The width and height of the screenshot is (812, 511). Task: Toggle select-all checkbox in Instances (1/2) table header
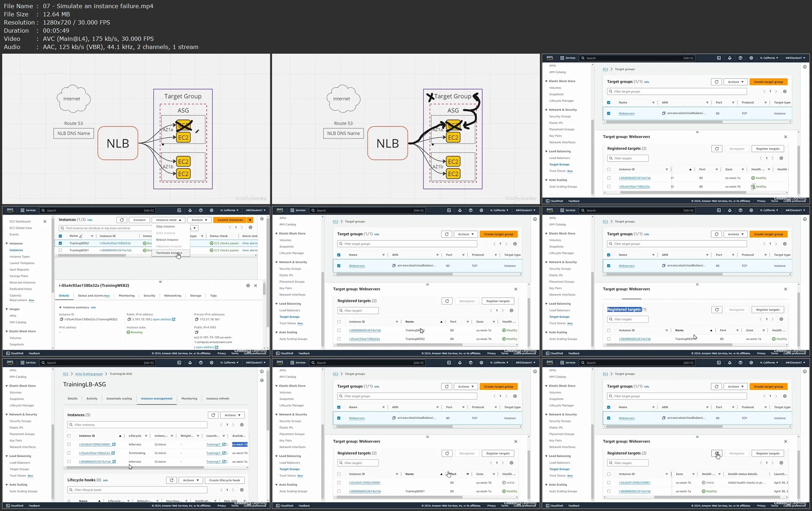60,236
